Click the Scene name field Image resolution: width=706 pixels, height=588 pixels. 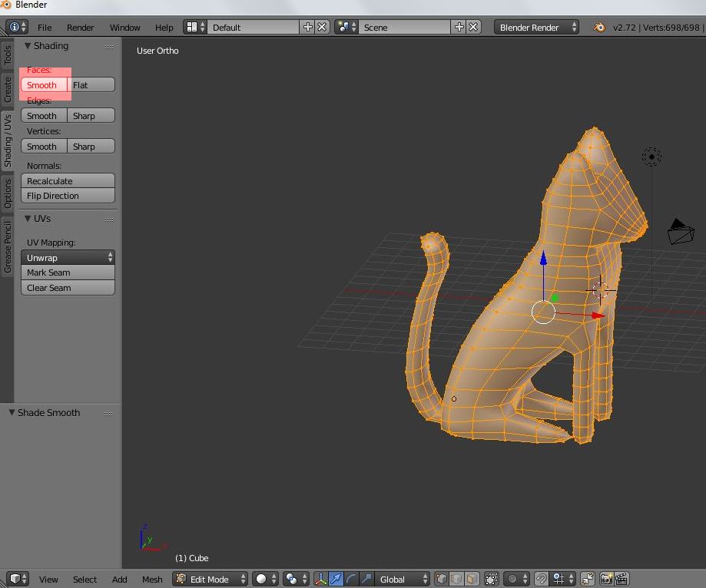tap(405, 28)
